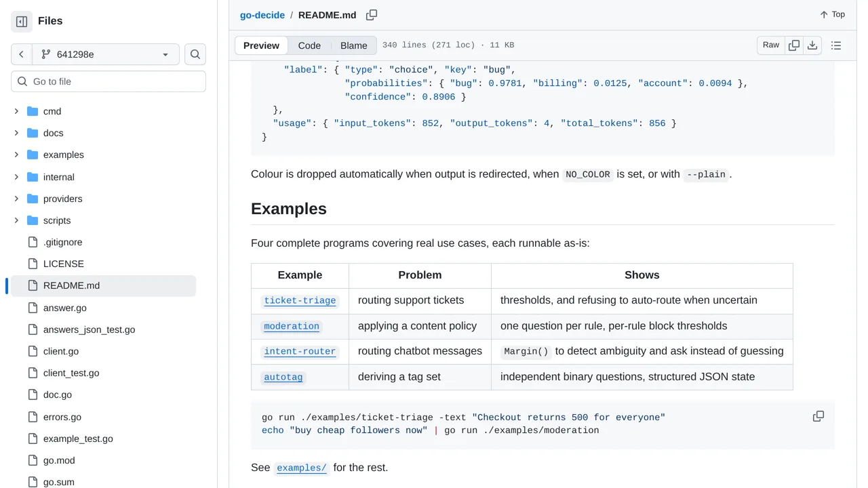
Task: Open answer.go in the file tree
Action: [x=65, y=308]
